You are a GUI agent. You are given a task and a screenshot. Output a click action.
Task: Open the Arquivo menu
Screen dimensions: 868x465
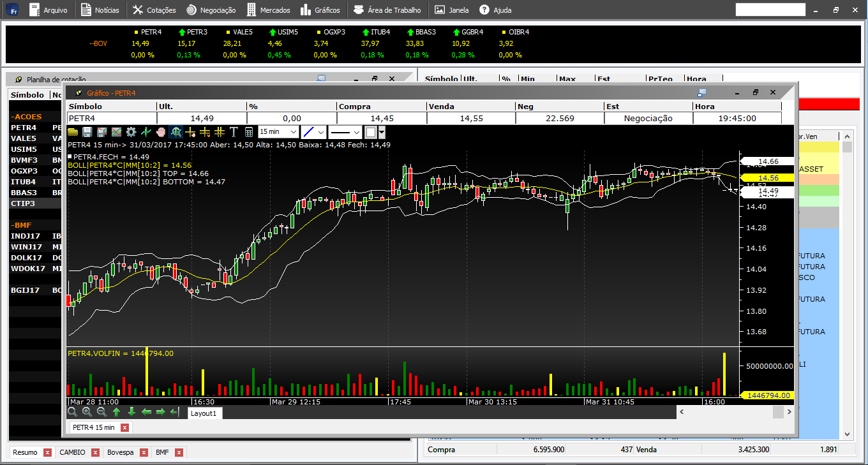point(49,10)
